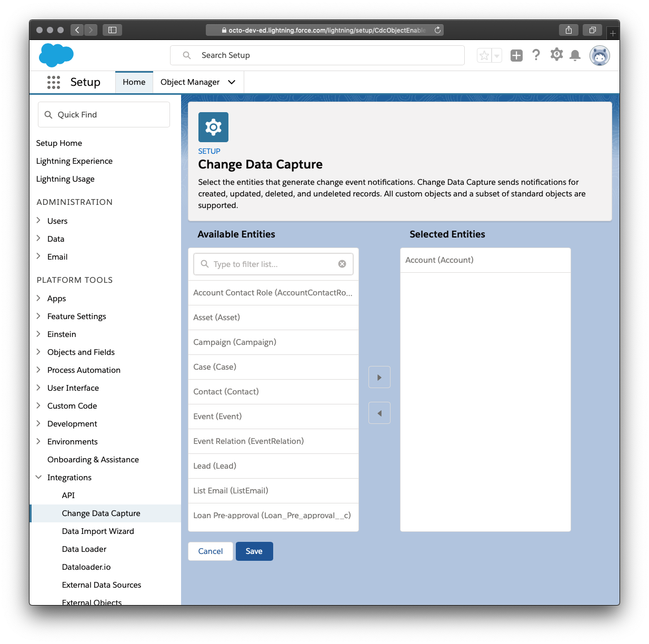
Task: Focus the Search Setup field
Action: 317,55
